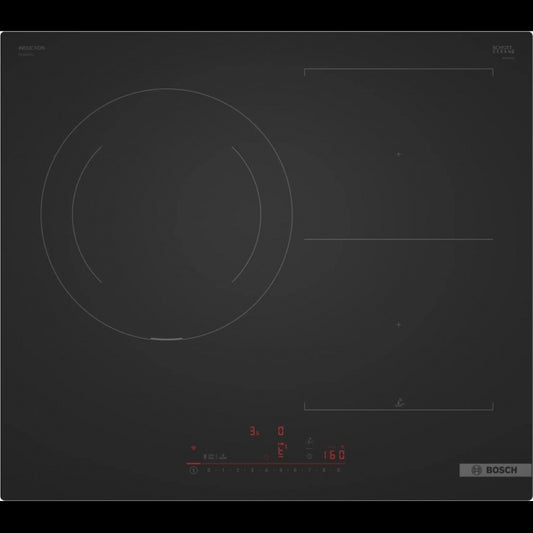Set power level 9 on slider
Viewport: 533px width, 533px height.
click(x=339, y=470)
